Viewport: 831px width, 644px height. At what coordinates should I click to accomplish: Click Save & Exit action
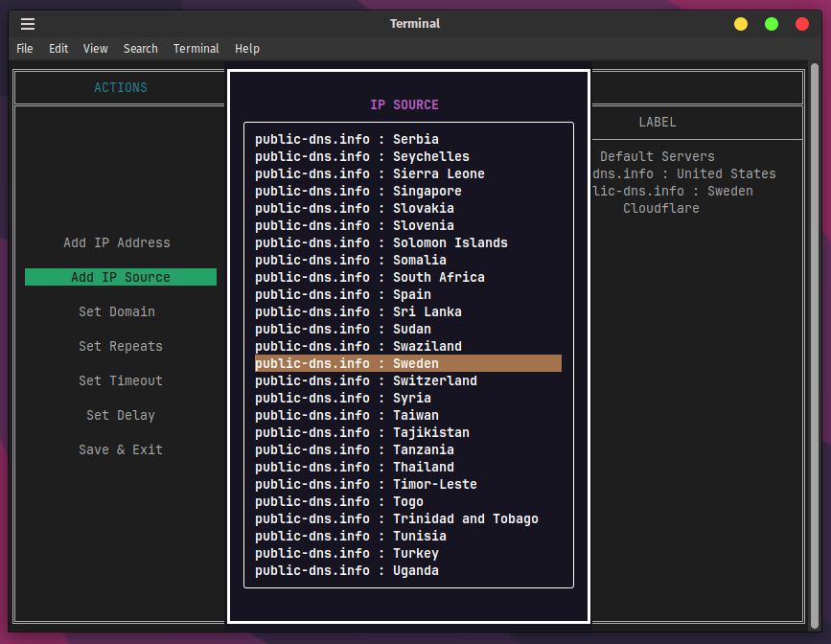(x=121, y=449)
